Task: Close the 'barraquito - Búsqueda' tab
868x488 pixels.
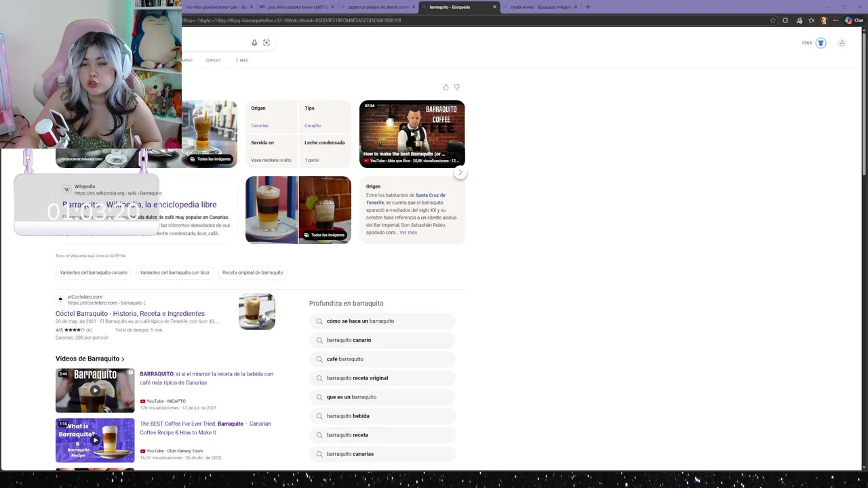Action: [x=494, y=7]
